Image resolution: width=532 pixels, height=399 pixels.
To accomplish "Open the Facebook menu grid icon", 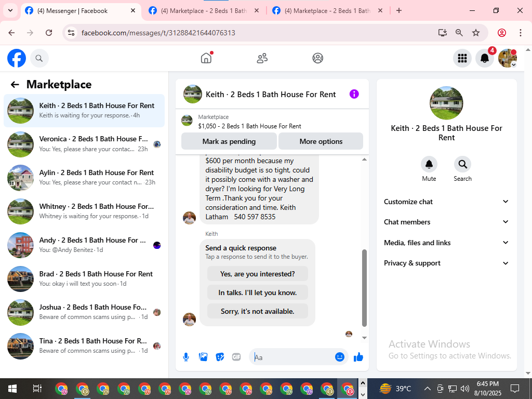I will point(462,58).
